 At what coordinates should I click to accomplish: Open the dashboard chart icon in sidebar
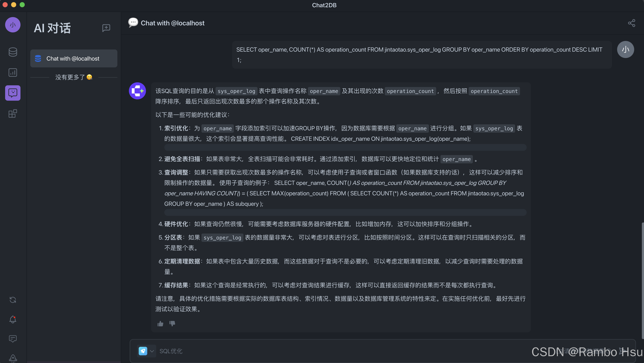(x=13, y=73)
